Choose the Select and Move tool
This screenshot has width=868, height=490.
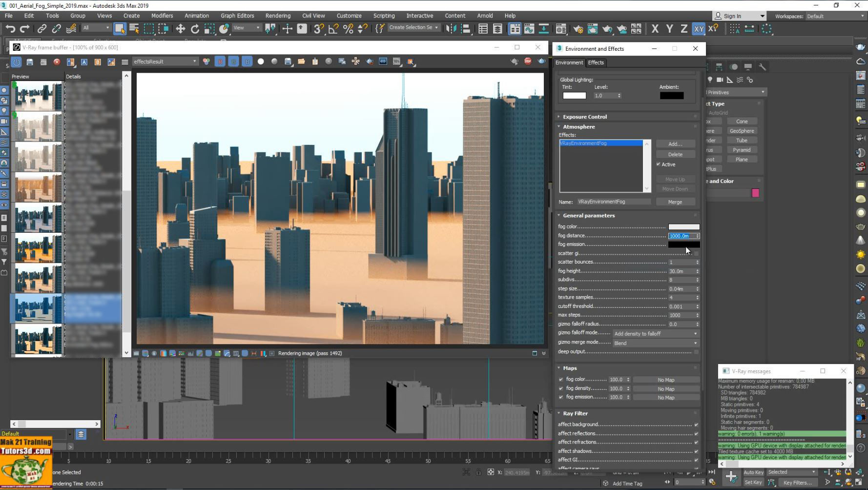coord(180,29)
